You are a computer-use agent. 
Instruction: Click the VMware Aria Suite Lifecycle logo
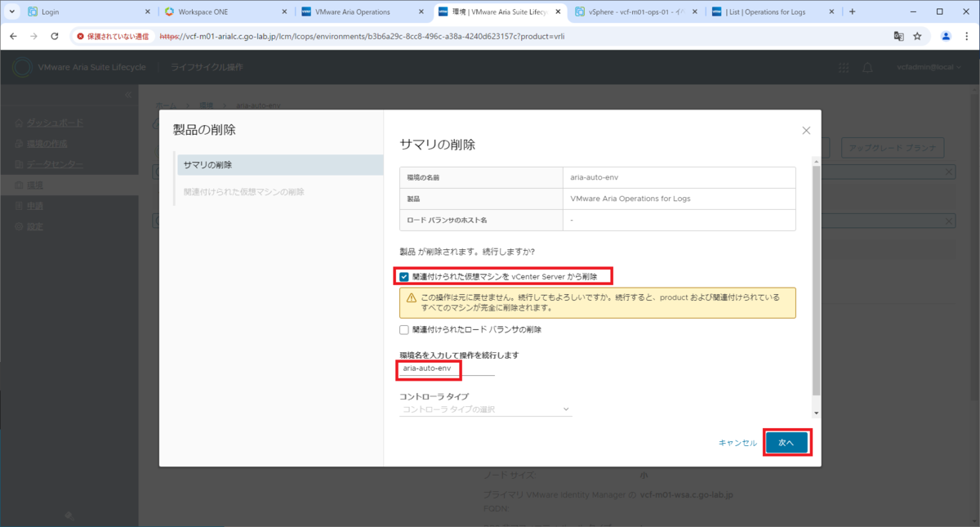click(x=22, y=67)
